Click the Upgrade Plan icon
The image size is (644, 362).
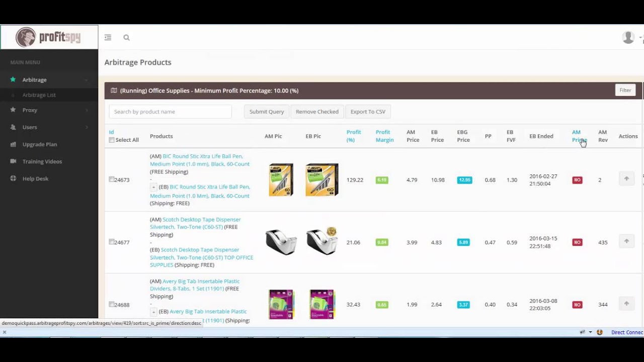click(x=13, y=144)
